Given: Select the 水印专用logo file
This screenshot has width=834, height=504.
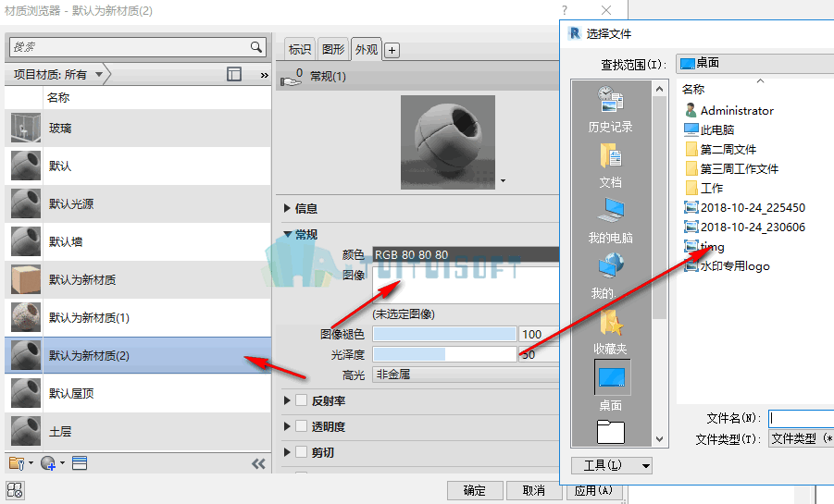Looking at the screenshot, I should 728,265.
